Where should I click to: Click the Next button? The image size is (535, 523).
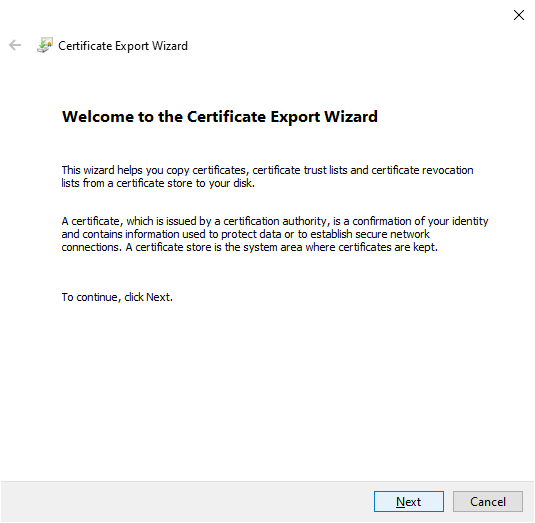click(x=409, y=502)
